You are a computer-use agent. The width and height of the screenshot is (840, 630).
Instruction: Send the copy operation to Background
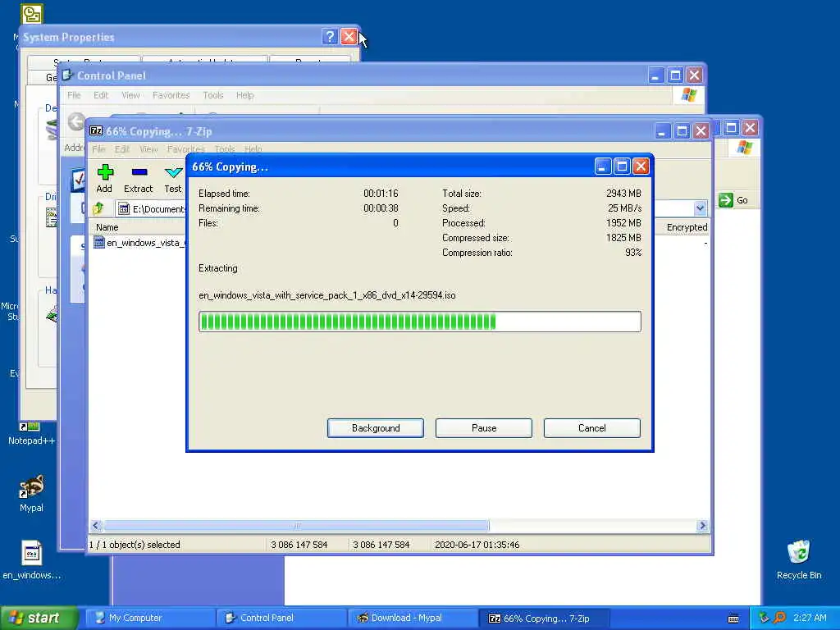(x=376, y=428)
